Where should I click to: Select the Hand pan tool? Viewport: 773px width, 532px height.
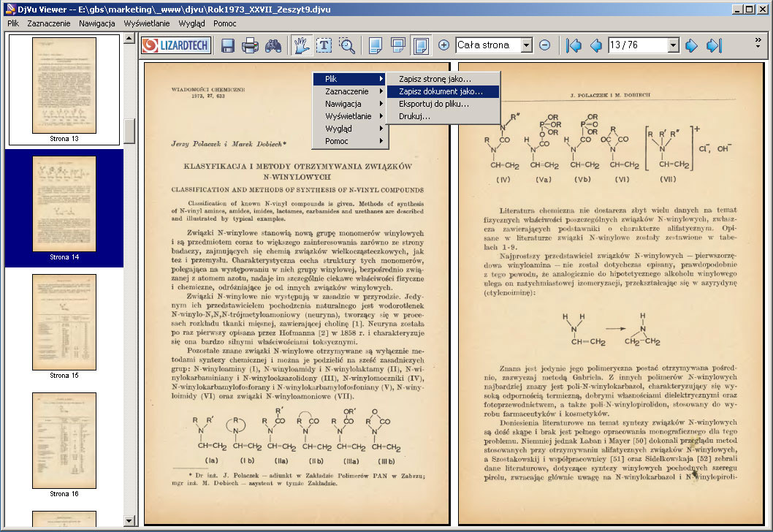301,46
